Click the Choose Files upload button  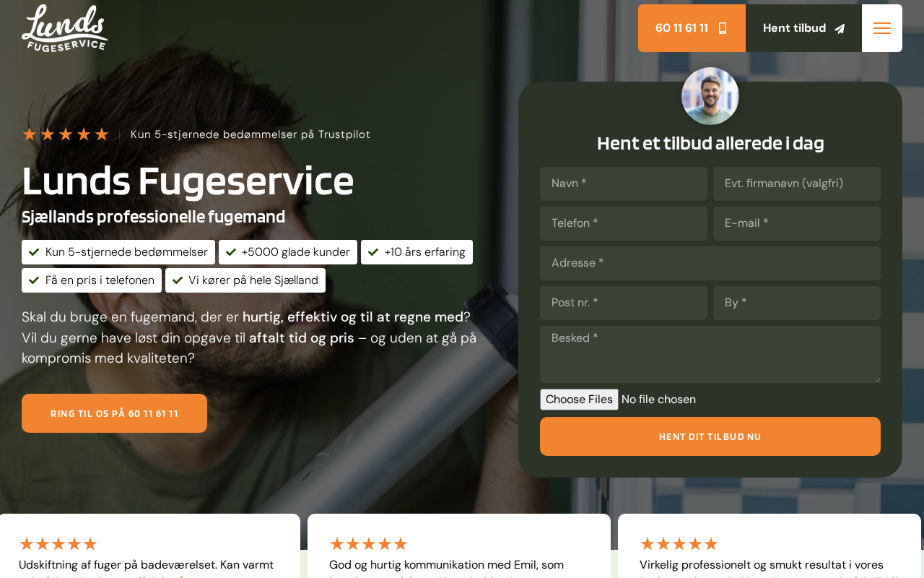[579, 400]
